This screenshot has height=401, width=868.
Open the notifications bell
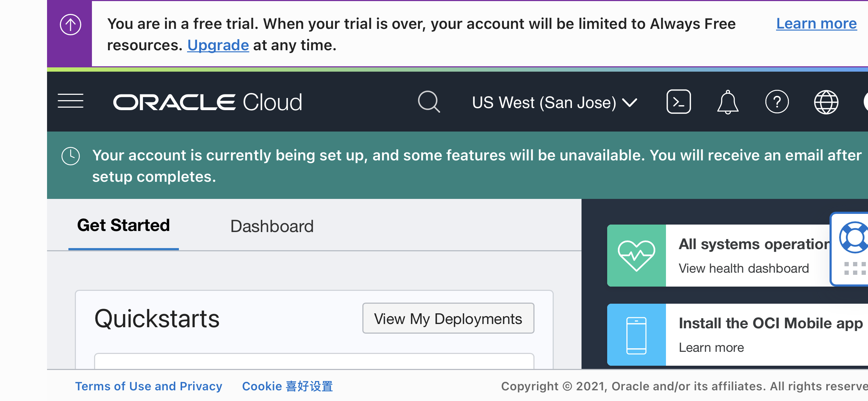(728, 102)
